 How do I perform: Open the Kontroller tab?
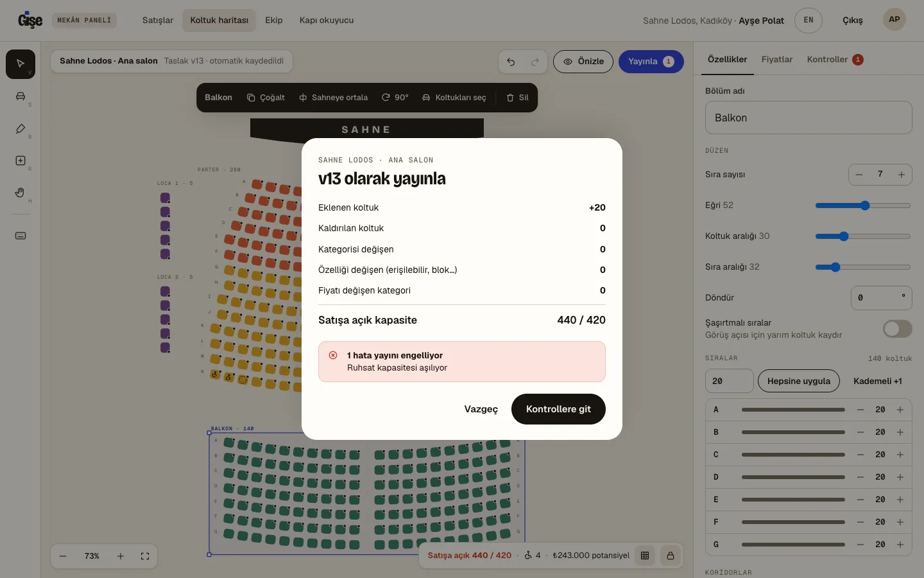835,60
